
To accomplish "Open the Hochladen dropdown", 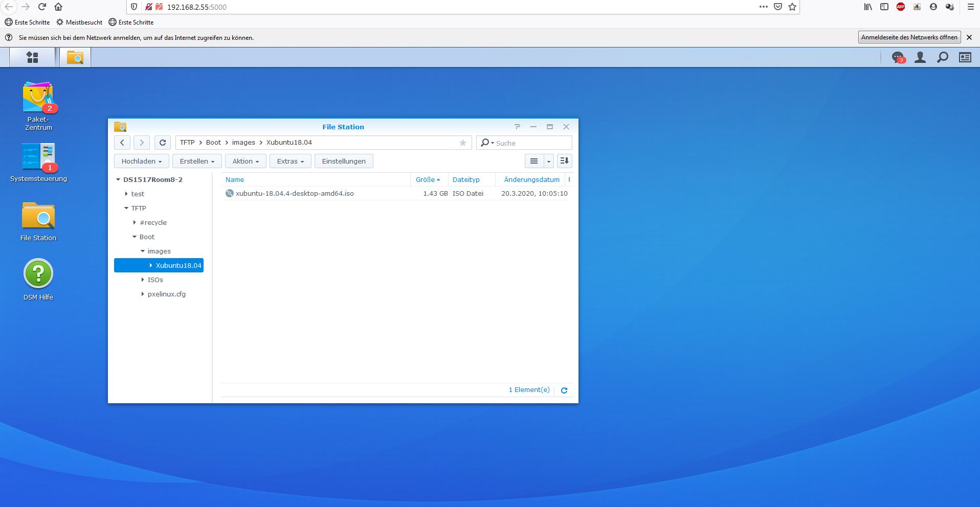I will coord(141,161).
